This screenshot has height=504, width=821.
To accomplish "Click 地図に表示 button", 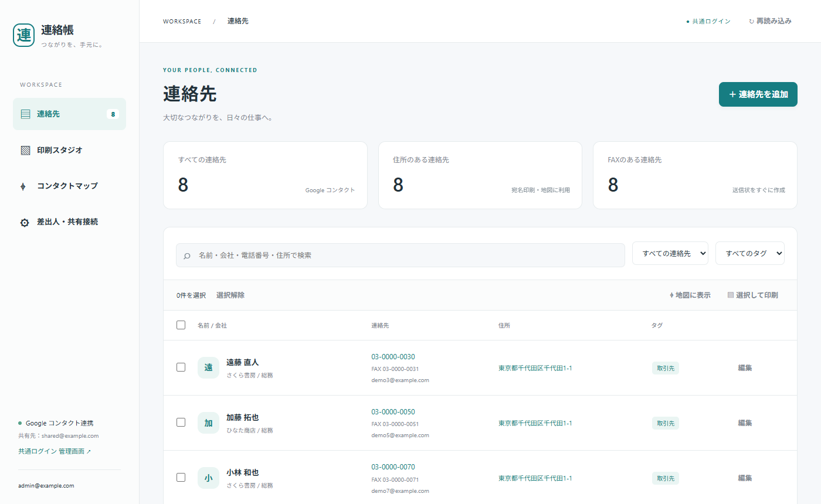I will click(x=690, y=295).
